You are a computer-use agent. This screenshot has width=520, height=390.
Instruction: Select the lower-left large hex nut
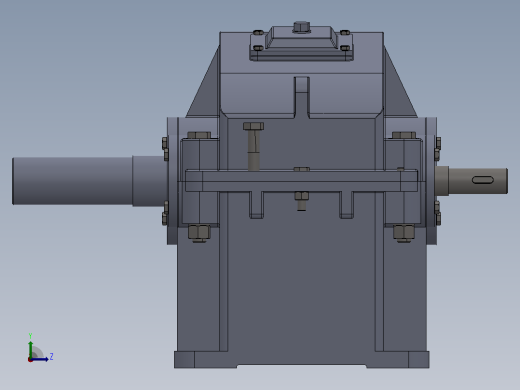pyautogui.click(x=199, y=233)
